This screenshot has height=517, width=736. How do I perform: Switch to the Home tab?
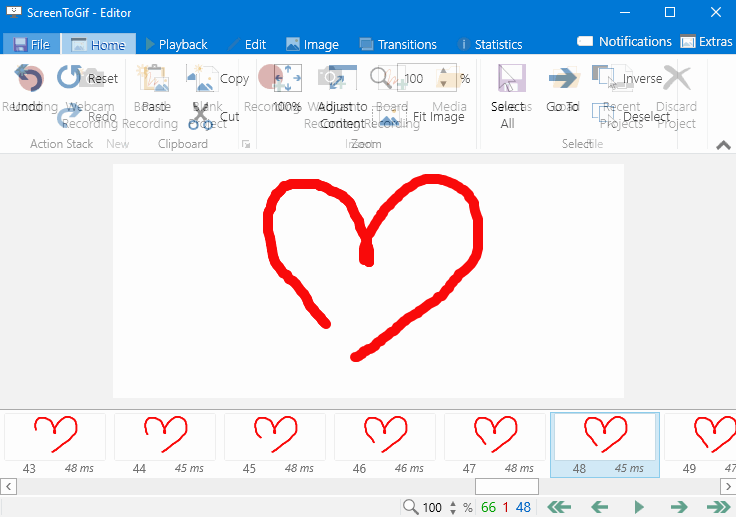(x=99, y=44)
